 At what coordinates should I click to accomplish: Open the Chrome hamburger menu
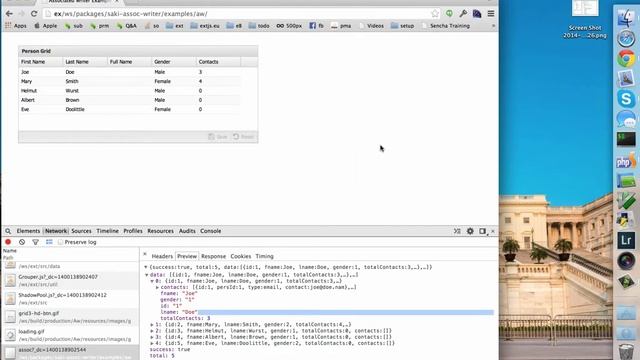coord(491,14)
